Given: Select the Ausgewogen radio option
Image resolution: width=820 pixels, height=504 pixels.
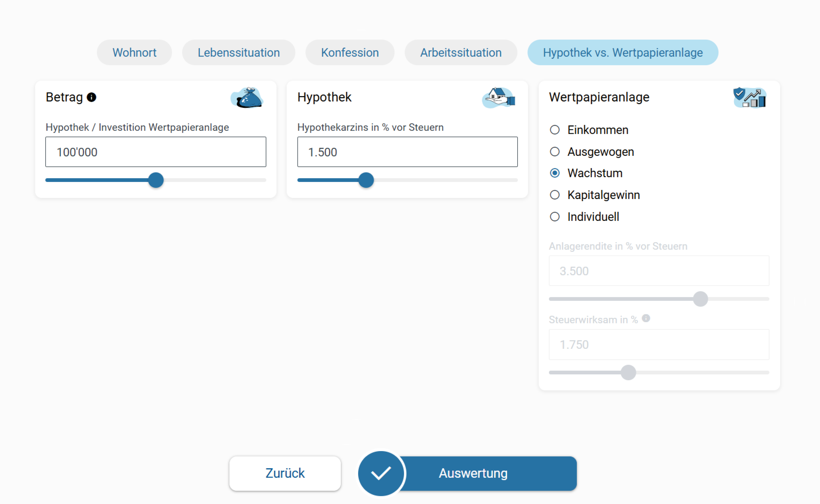Looking at the screenshot, I should (554, 152).
